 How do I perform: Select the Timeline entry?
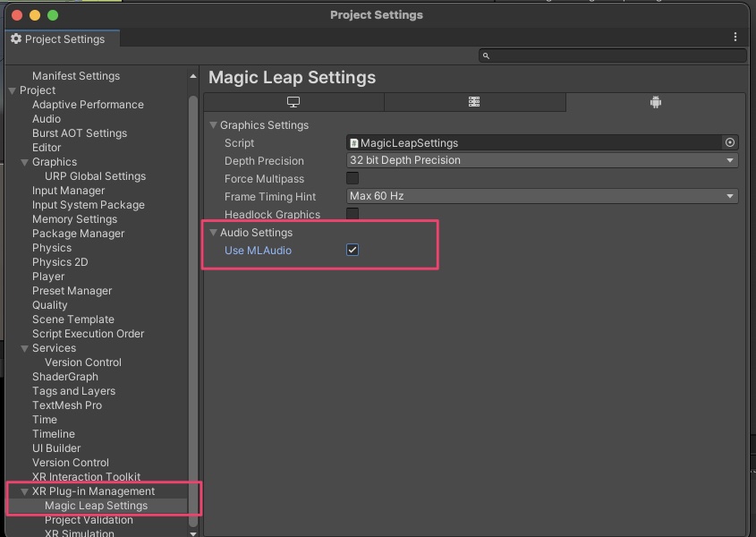click(54, 434)
